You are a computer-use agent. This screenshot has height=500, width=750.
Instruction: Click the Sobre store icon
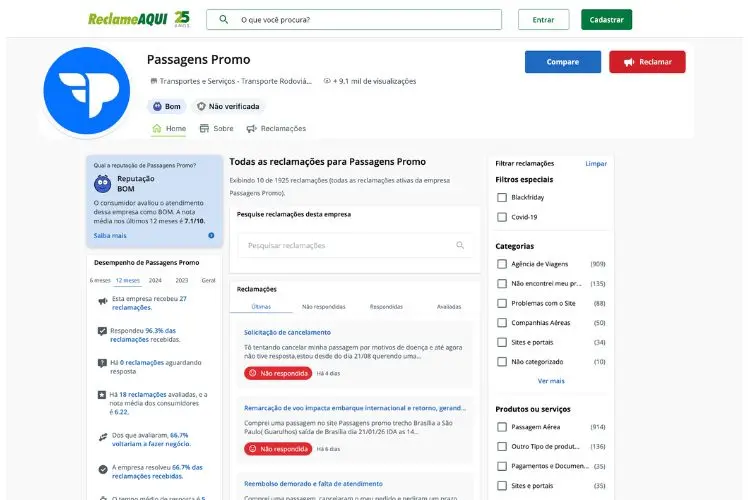tap(204, 128)
